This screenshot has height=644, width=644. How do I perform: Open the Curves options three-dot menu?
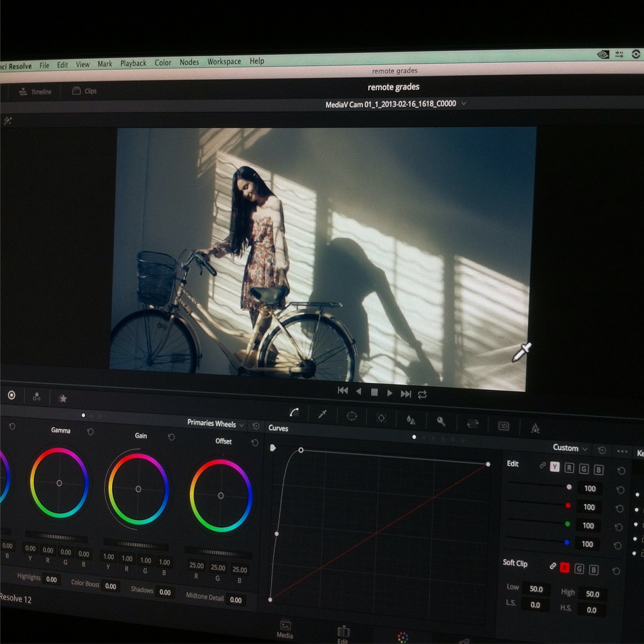622,452
